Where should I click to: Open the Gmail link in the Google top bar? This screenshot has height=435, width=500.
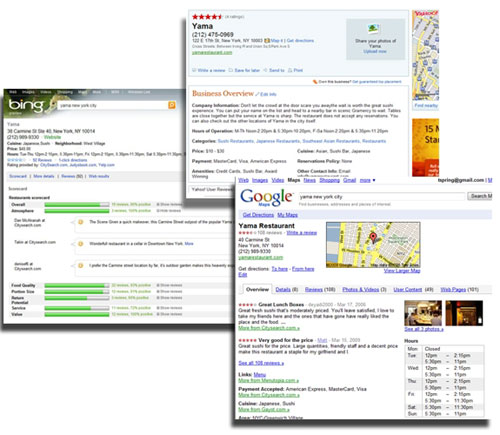click(349, 180)
